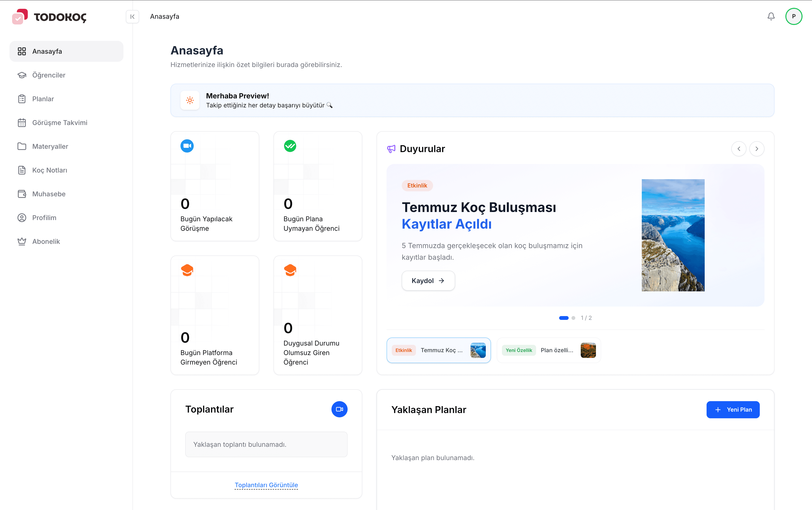
Task: Click orange cap icon on Platforma Girmeyen card
Action: point(187,270)
